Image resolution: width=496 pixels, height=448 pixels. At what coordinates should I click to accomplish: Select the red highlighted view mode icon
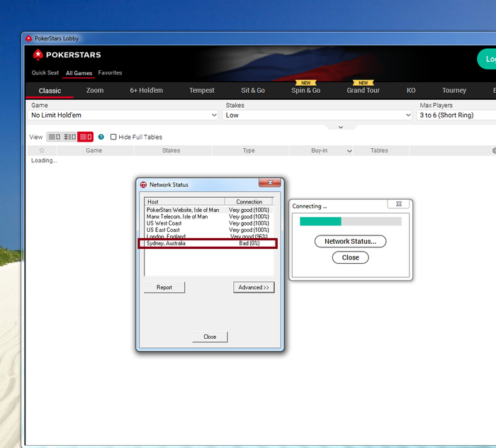click(x=86, y=137)
